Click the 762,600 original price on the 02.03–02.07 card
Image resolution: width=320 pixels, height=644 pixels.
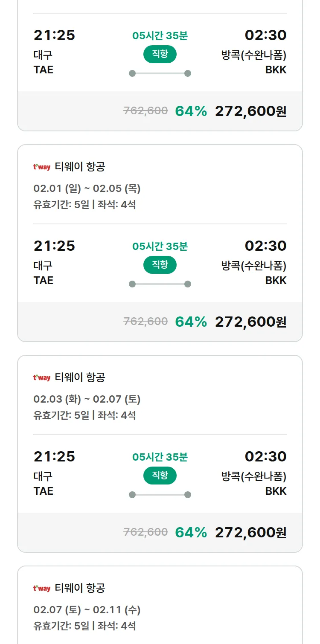145,532
